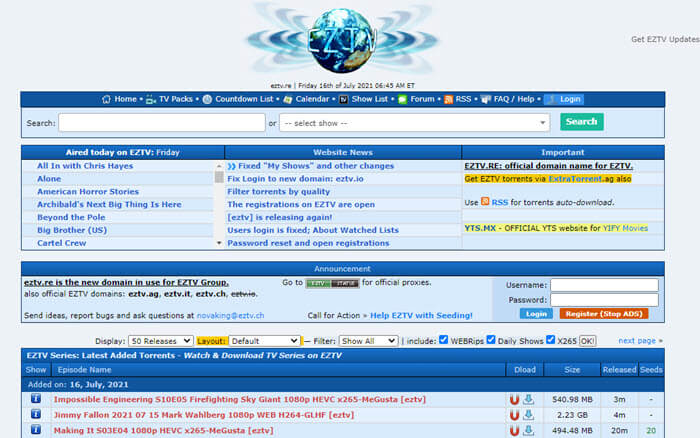
Task: Open TV Packs in the navigation bar
Action: coord(175,99)
